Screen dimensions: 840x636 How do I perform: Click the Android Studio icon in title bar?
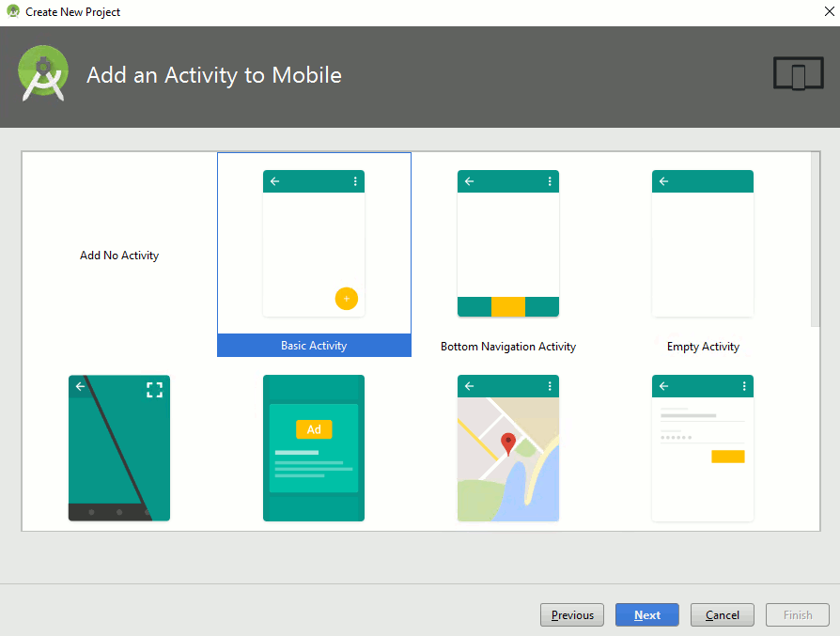click(x=13, y=11)
